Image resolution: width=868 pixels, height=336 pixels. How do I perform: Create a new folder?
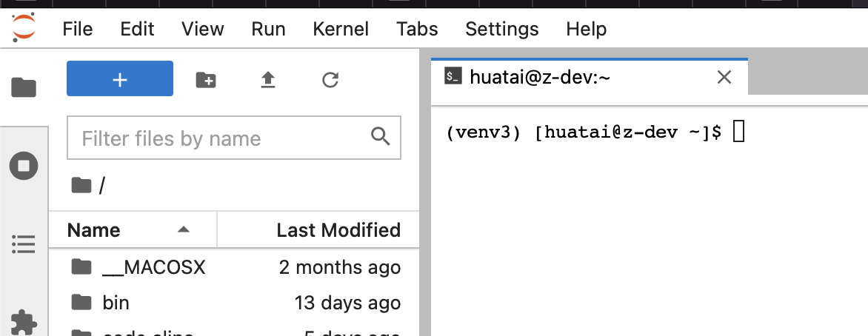click(x=206, y=80)
